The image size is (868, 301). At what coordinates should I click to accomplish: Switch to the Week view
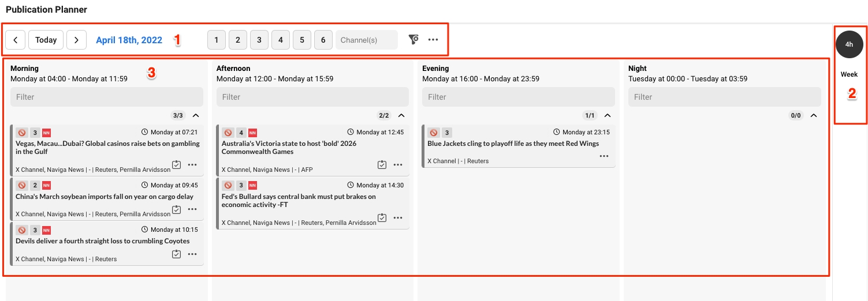point(849,74)
